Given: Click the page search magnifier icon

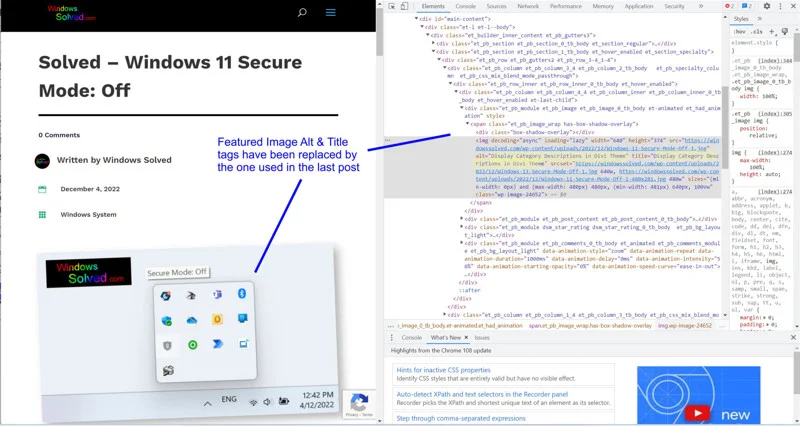Looking at the screenshot, I should (302, 12).
